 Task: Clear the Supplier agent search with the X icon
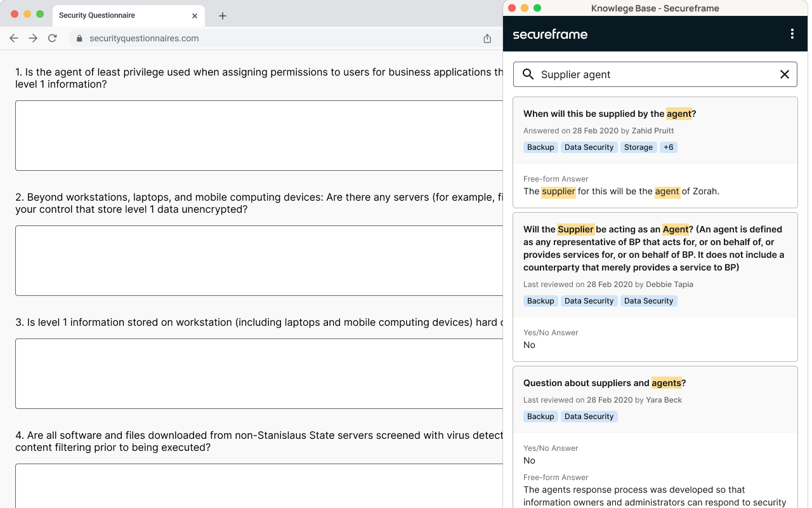[785, 74]
